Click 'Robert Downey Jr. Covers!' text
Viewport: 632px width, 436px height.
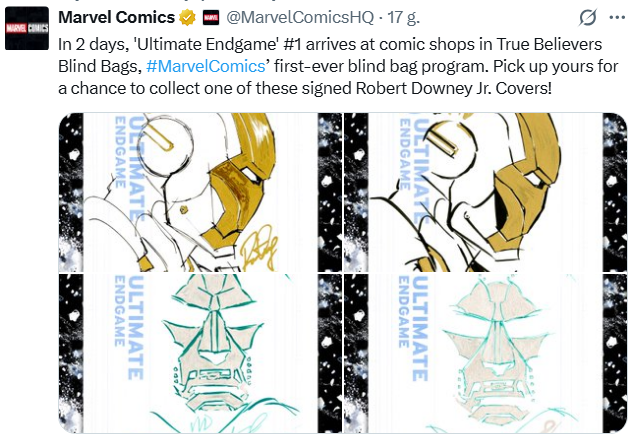pos(453,88)
